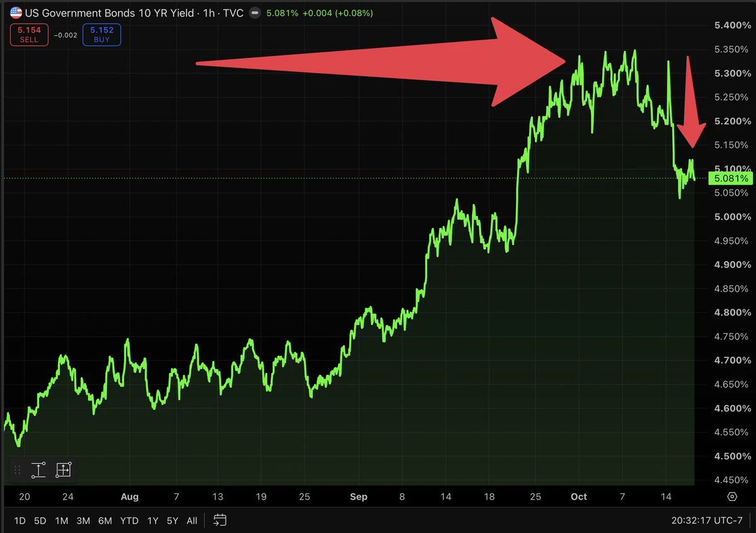Image resolution: width=756 pixels, height=533 pixels.
Task: Select the crosshair box drawing tool icon
Action: (x=64, y=470)
